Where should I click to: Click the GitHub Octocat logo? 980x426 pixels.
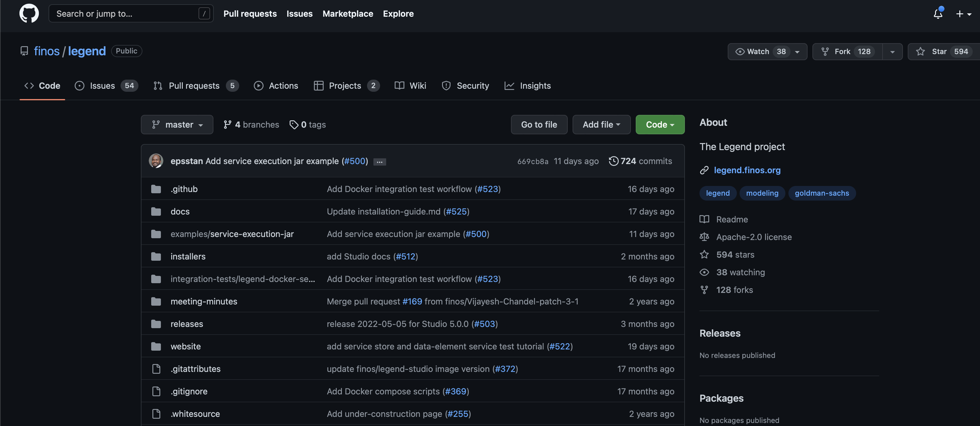coord(29,13)
